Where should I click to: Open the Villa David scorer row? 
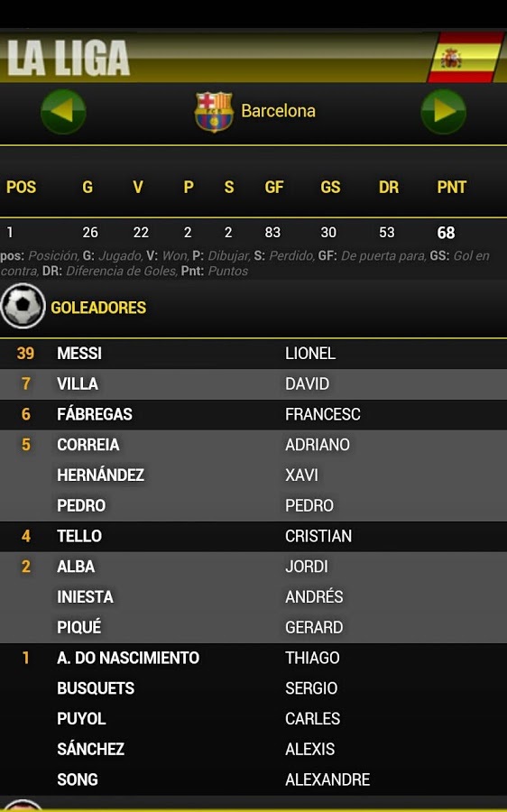253,384
